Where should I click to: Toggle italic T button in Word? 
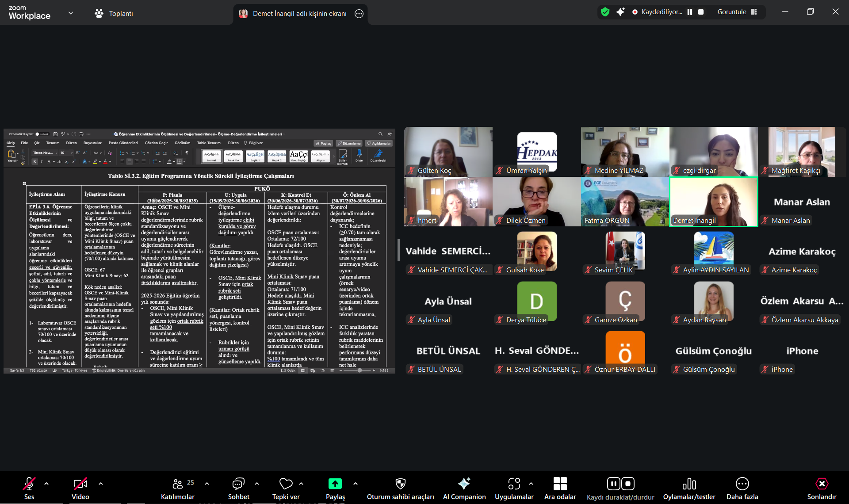point(42,162)
